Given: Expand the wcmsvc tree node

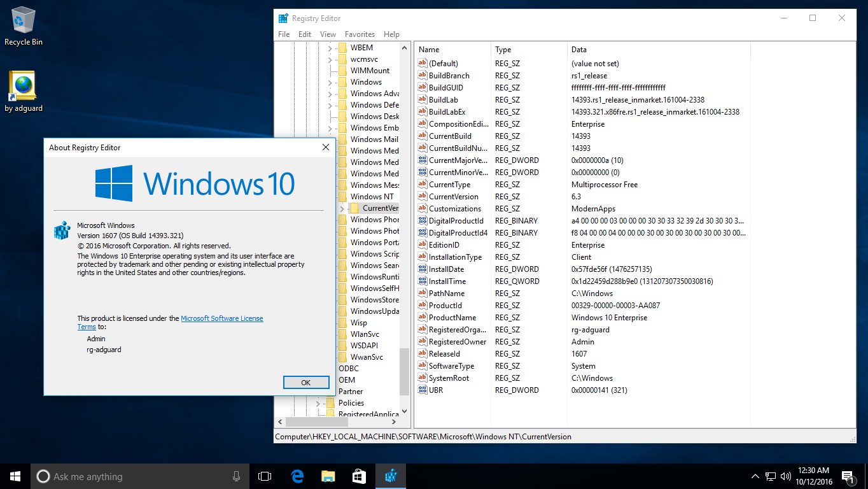Looking at the screenshot, I should click(330, 59).
